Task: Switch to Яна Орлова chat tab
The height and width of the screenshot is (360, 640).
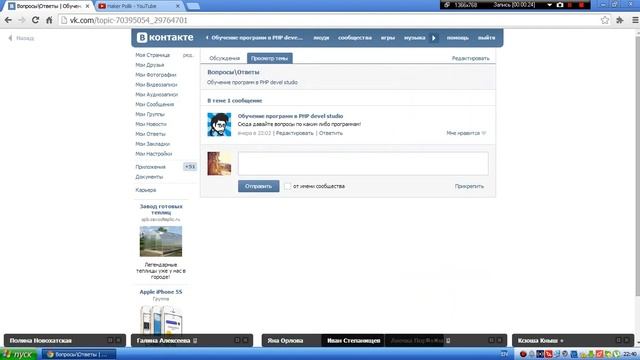Action: (x=285, y=340)
